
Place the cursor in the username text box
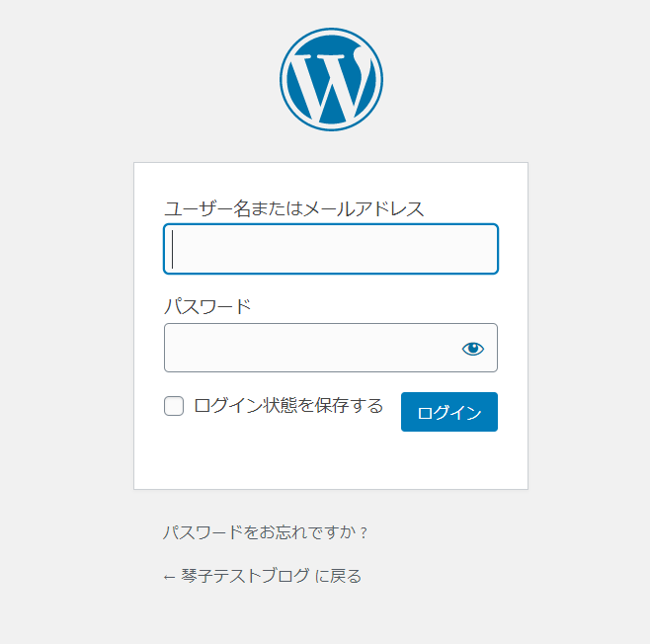(x=331, y=249)
